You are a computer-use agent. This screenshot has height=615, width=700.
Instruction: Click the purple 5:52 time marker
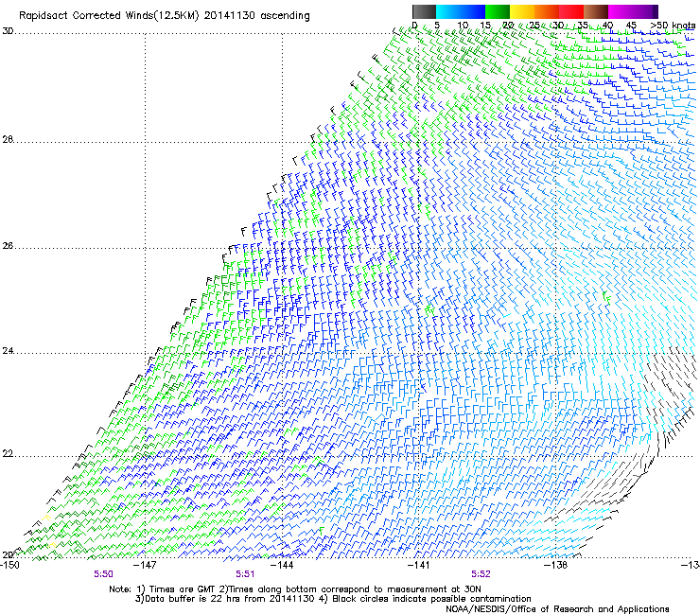click(x=481, y=574)
